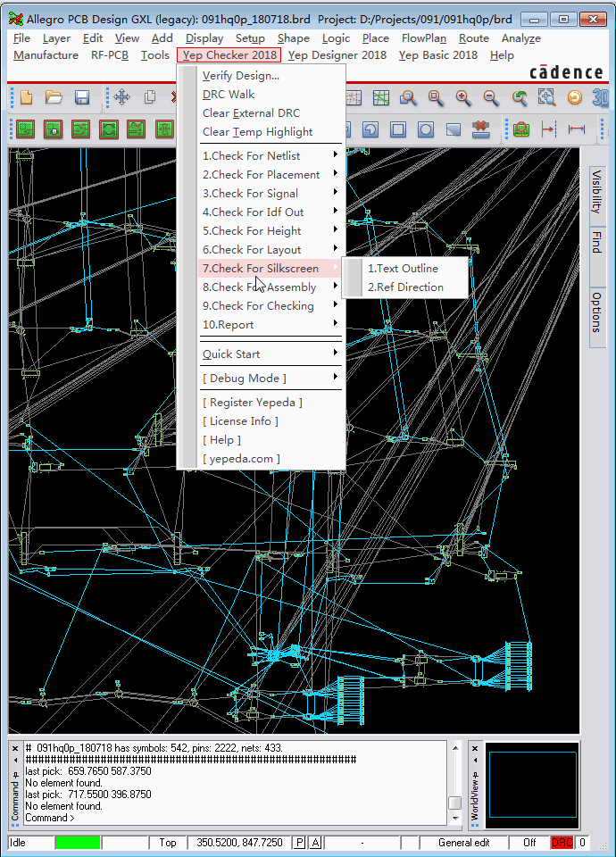Screen dimensions: 616x857
Task: Open the Quick Start submenu
Action: [x=271, y=354]
